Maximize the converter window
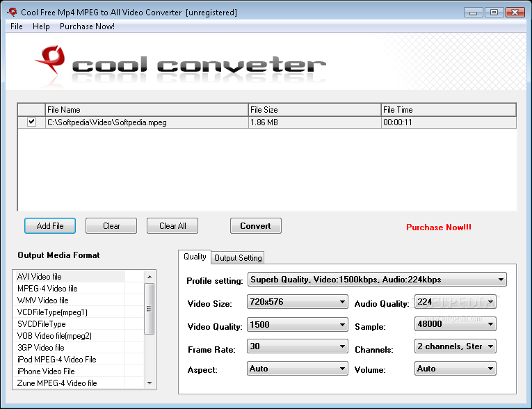Image resolution: width=532 pixels, height=409 pixels. [x=494, y=13]
